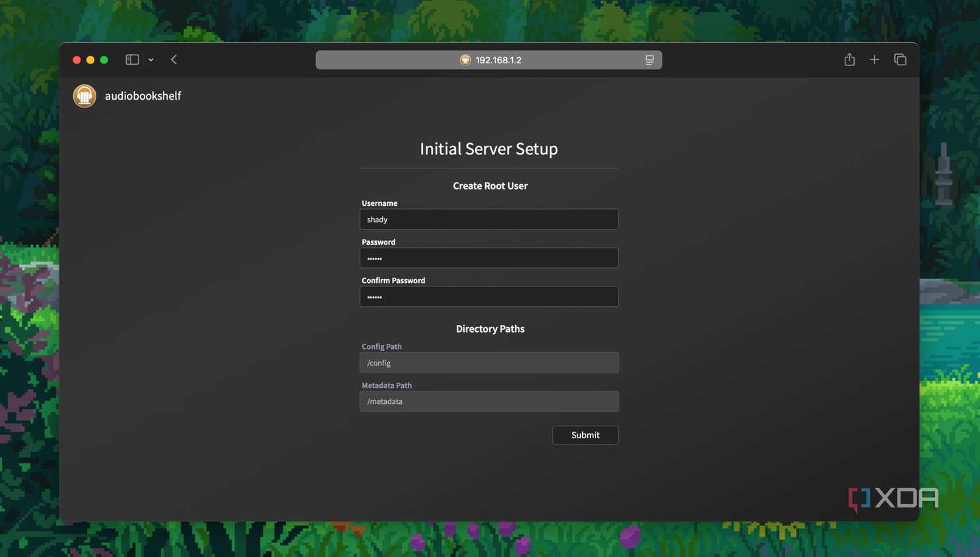Viewport: 980px width, 557px height.
Task: Click the address bar showing 192.168.1.2
Action: (488, 60)
